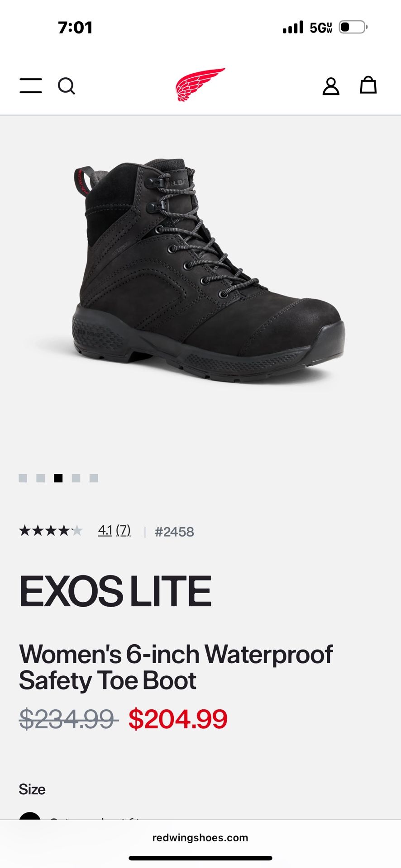401x868 pixels.
Task: Tap the search magnifier icon
Action: tap(67, 86)
